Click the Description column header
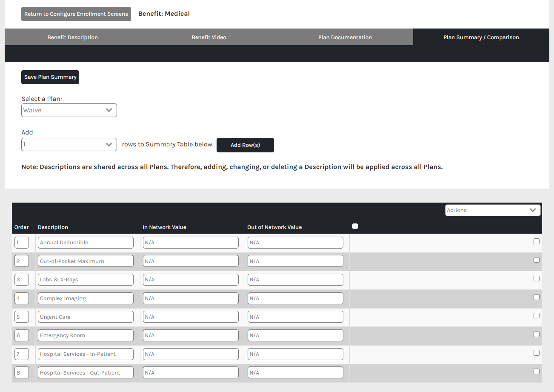 (53, 227)
